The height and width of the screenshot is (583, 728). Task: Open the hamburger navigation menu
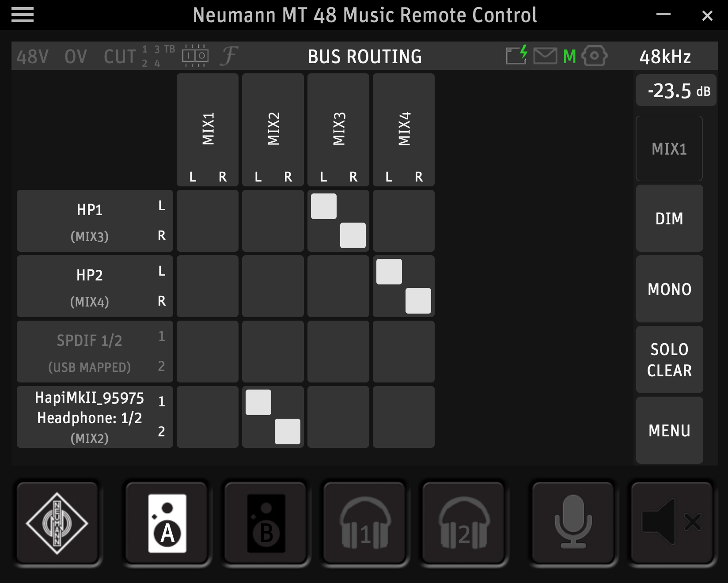(23, 15)
